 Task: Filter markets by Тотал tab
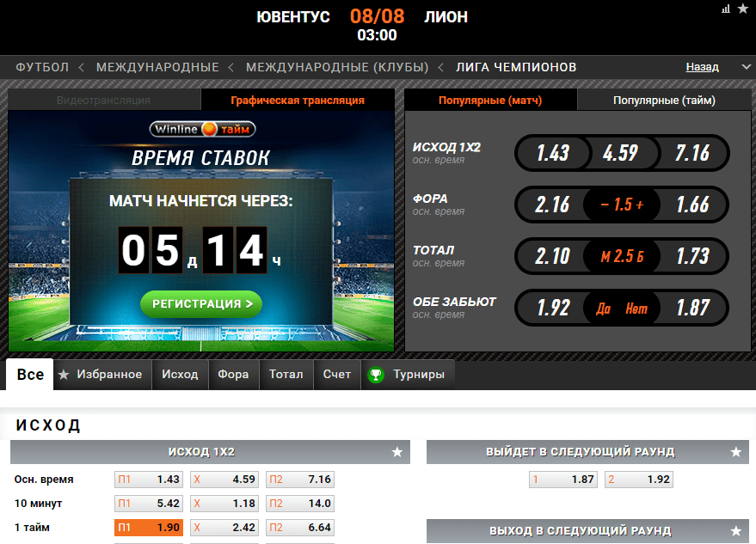286,375
